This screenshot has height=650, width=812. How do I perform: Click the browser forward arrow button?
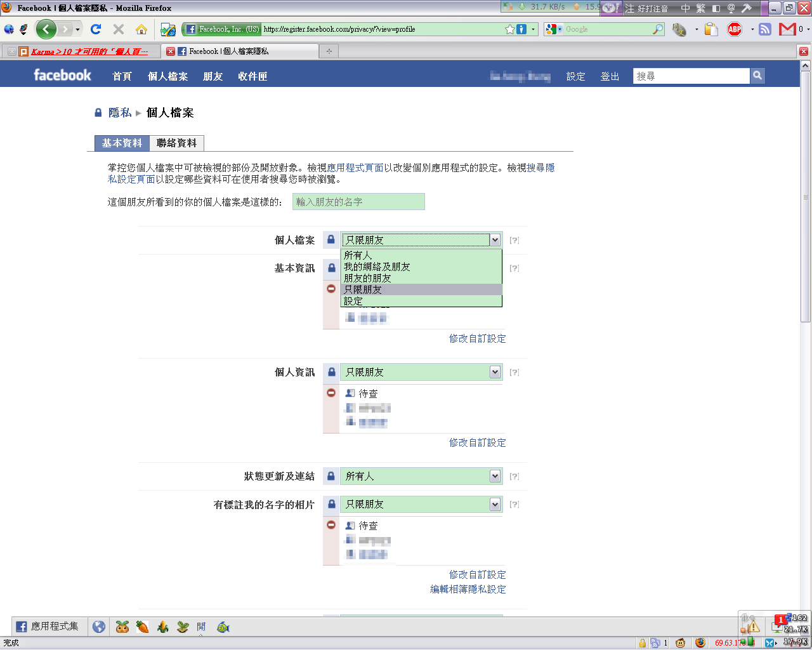65,29
